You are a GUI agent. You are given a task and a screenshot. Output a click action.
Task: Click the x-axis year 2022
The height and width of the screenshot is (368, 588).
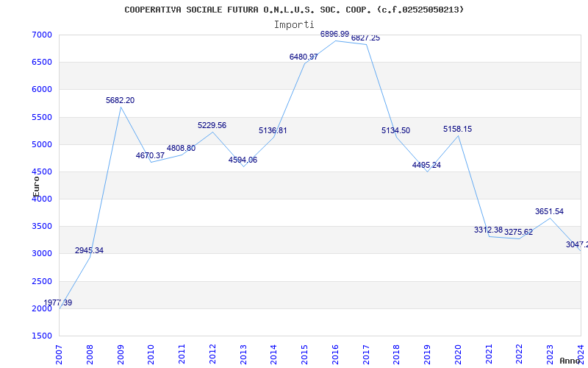[x=520, y=354]
